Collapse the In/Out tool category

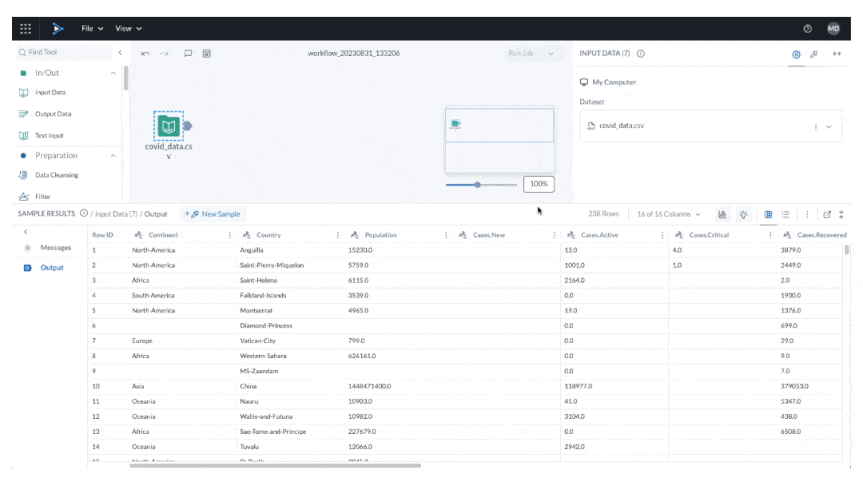pyautogui.click(x=113, y=73)
